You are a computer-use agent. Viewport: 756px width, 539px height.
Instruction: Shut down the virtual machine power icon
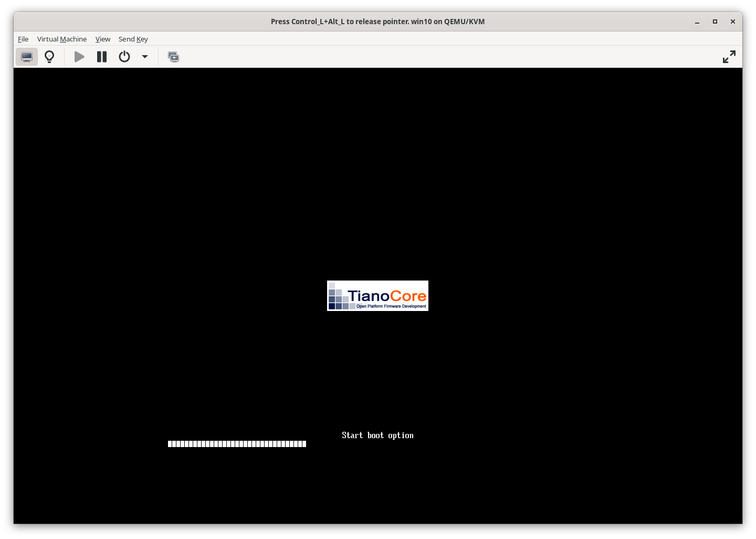coord(124,57)
